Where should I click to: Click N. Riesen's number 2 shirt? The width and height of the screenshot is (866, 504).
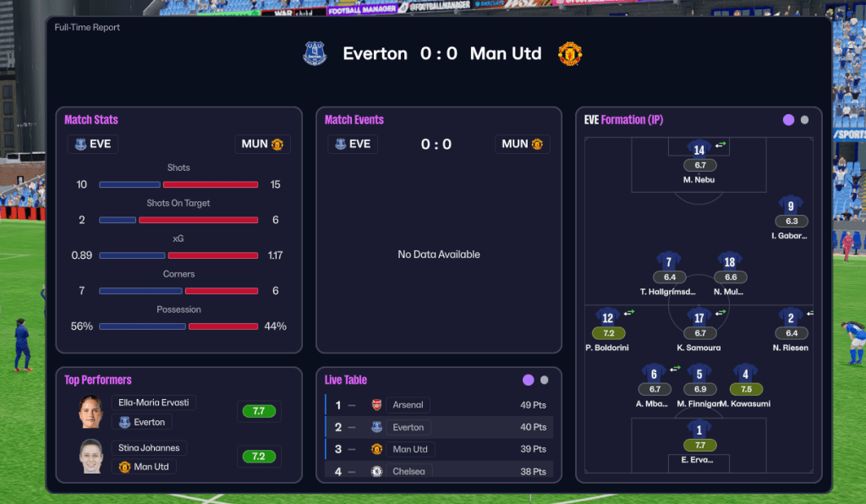[791, 317]
